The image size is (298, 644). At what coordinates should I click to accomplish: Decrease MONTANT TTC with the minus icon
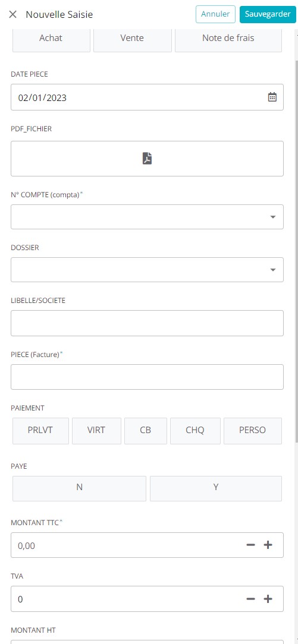(x=251, y=545)
